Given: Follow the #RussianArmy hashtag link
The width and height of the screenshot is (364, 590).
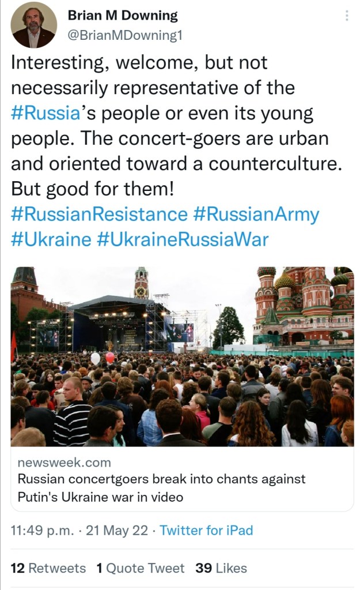Looking at the screenshot, I should 256,214.
